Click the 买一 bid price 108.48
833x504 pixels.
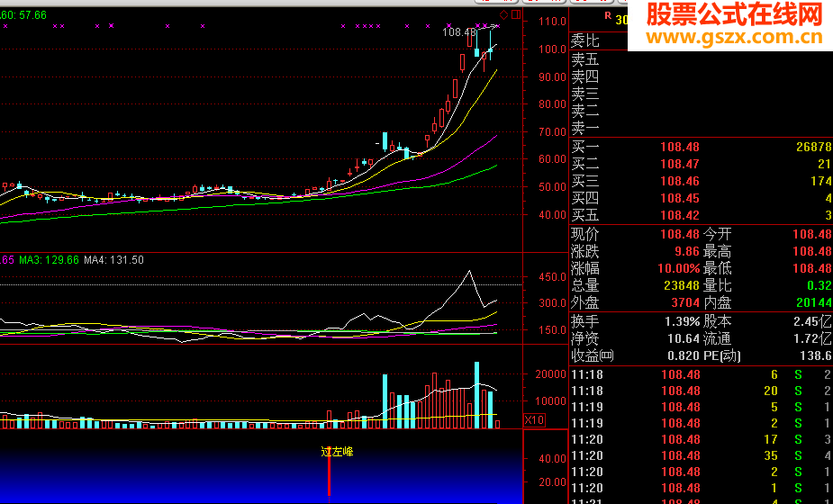tap(680, 147)
